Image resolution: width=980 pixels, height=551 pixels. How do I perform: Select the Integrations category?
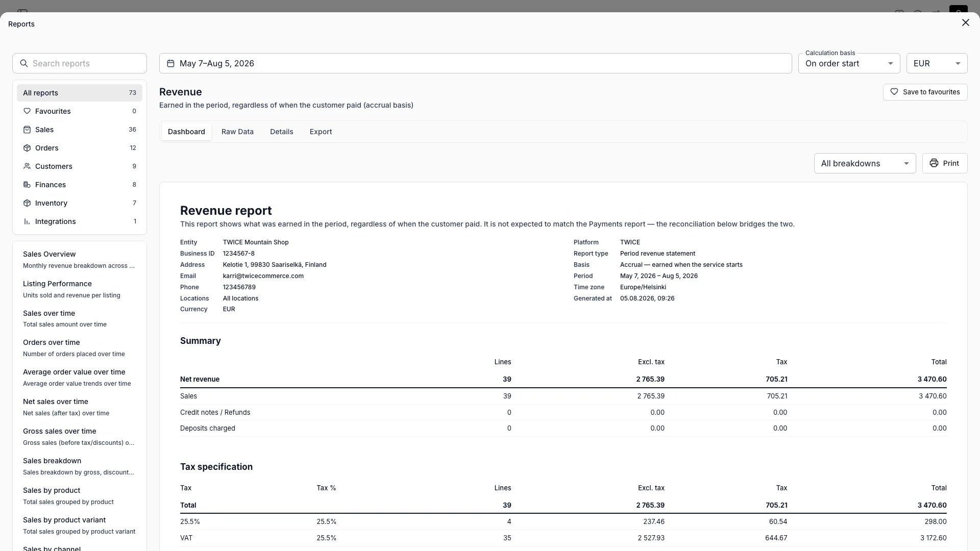point(80,221)
